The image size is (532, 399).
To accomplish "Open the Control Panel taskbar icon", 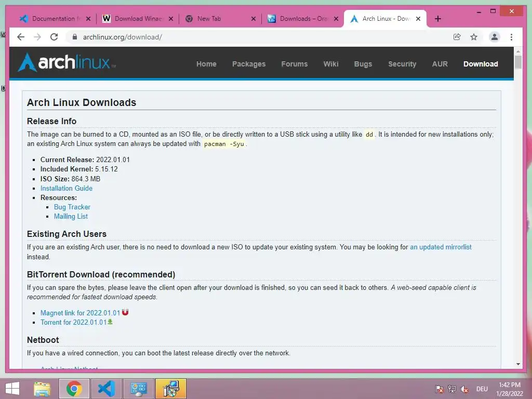I will pos(138,389).
